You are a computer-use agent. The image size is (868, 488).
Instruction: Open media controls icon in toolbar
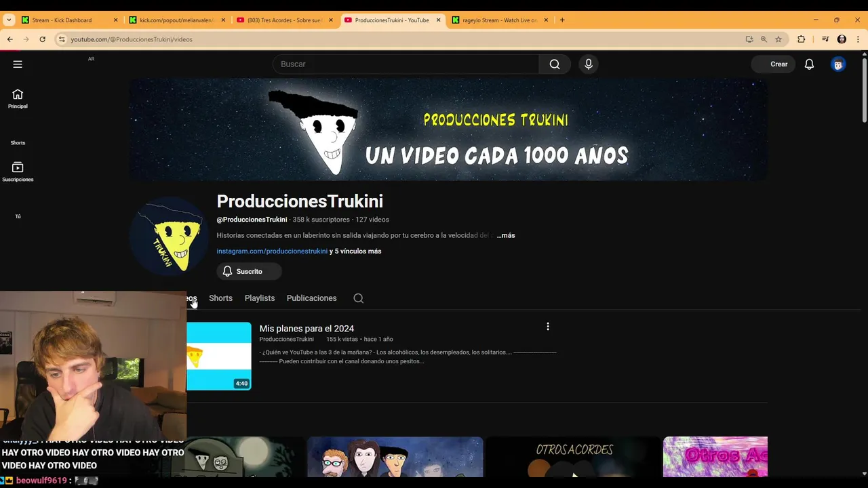825,39
